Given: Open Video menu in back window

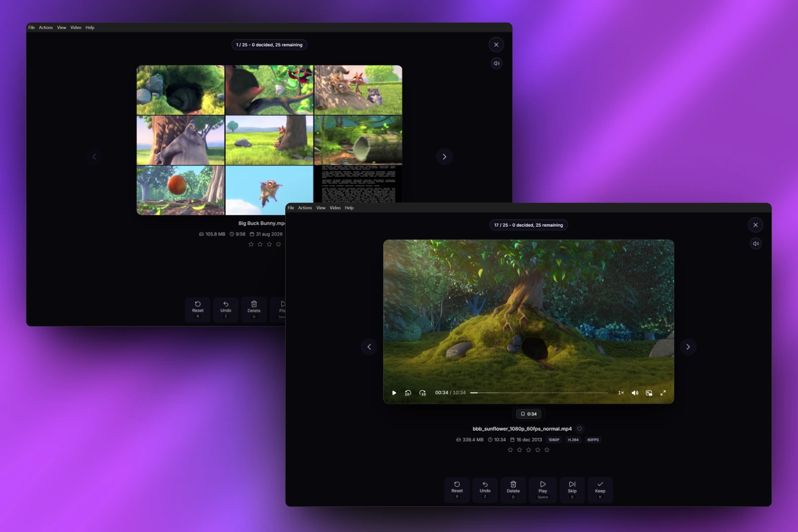Looking at the screenshot, I should click(x=76, y=28).
